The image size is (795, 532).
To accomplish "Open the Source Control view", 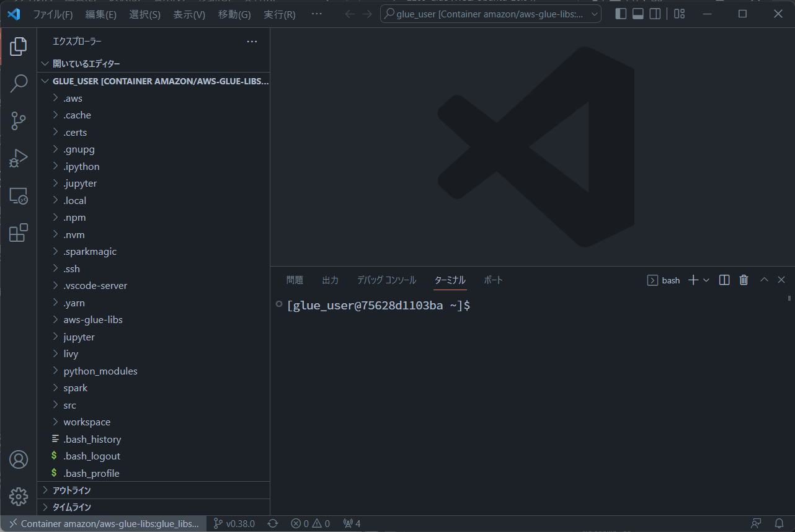I will pyautogui.click(x=19, y=121).
